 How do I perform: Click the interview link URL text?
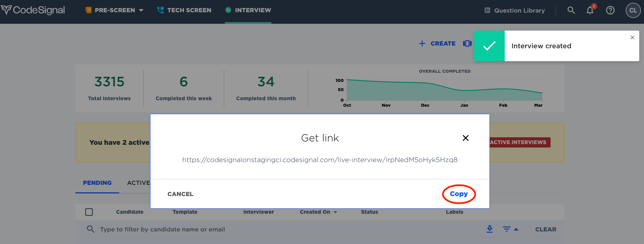[x=320, y=160]
